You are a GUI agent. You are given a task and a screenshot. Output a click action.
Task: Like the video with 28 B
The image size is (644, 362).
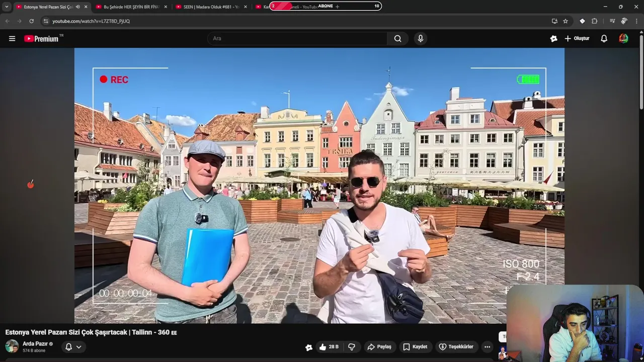click(x=329, y=347)
